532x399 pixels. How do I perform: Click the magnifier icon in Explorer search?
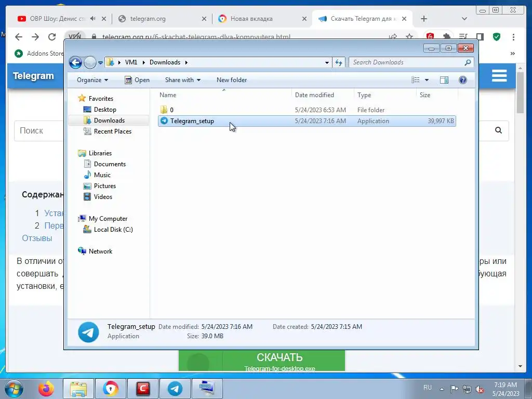[x=468, y=62]
